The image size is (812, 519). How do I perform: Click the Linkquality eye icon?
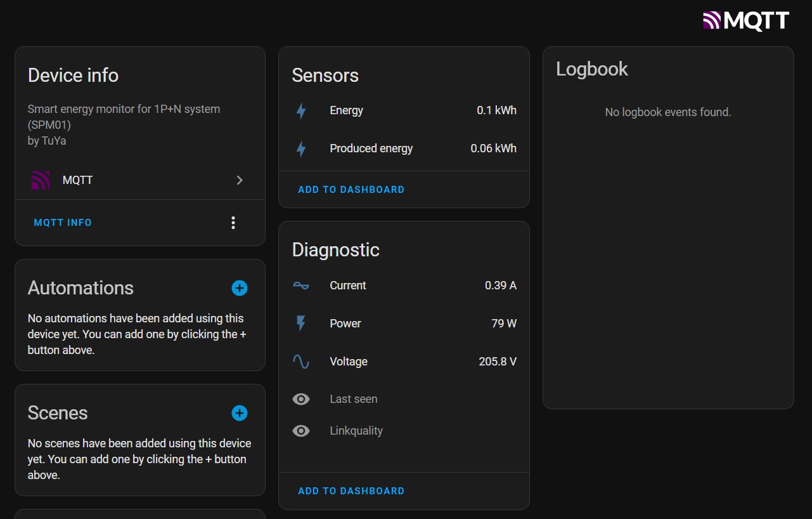[301, 431]
